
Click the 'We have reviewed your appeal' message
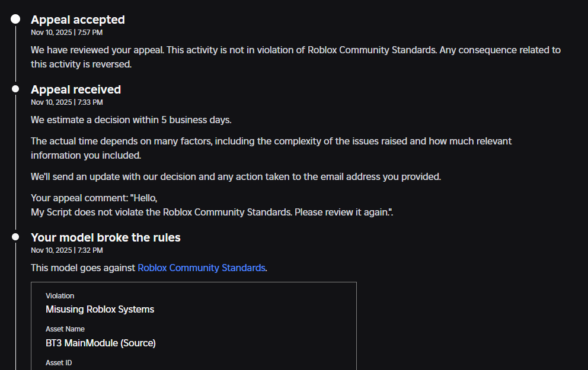click(295, 57)
